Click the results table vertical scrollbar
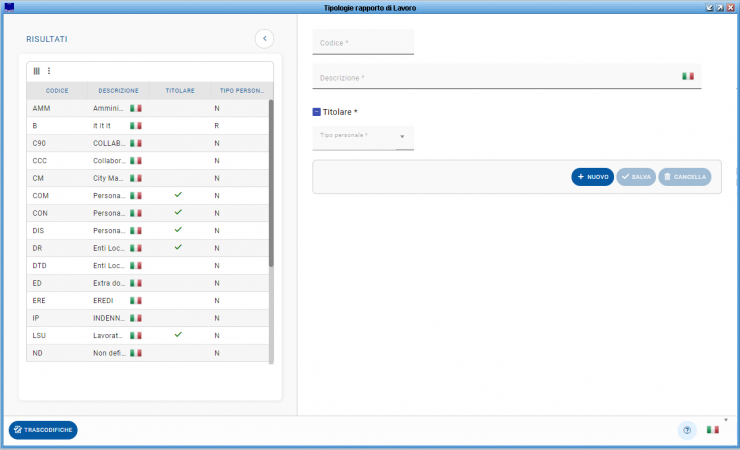Screen dimensions: 740x450 (271, 180)
